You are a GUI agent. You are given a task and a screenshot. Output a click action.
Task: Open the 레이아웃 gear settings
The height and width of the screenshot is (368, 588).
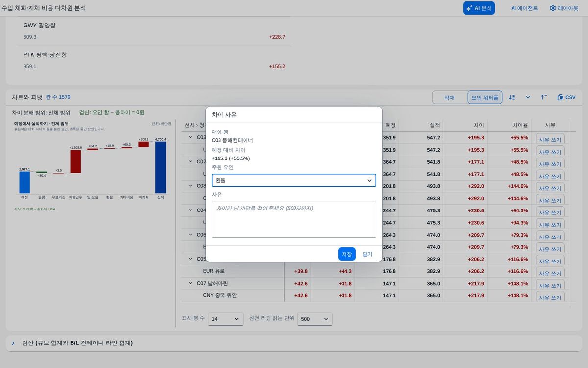(563, 8)
